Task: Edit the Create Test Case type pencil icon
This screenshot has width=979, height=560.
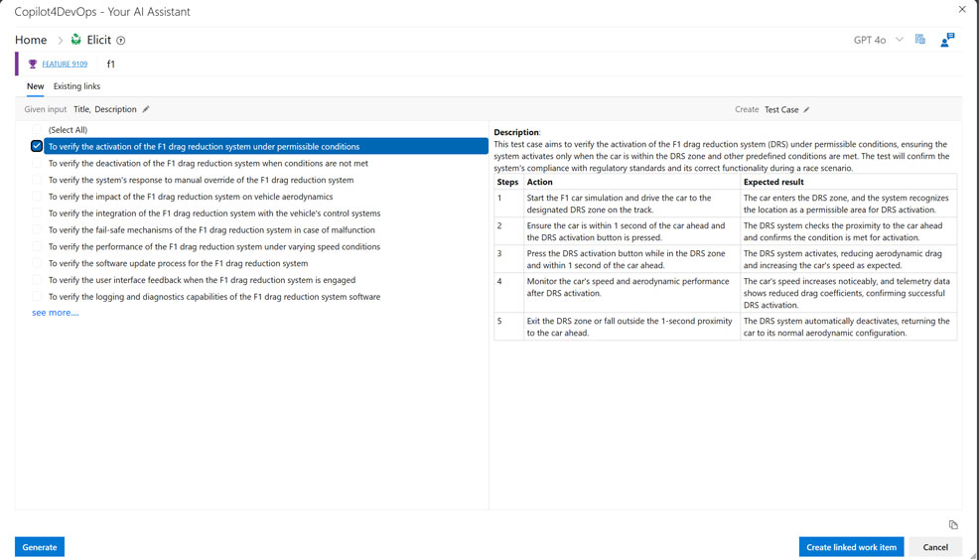Action: point(806,110)
